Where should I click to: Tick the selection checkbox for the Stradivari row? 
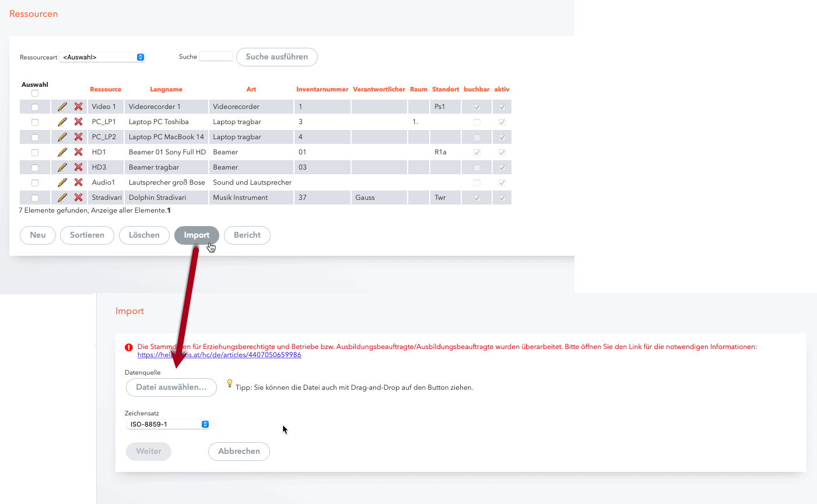click(35, 198)
